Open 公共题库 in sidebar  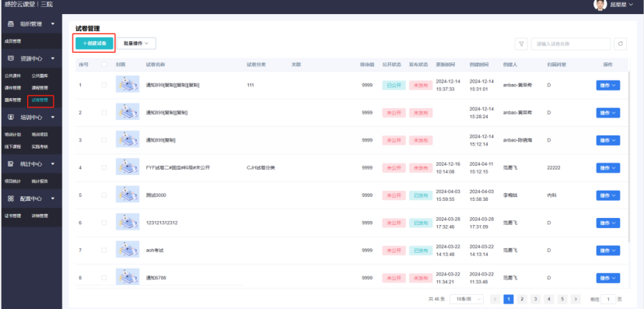click(x=40, y=75)
